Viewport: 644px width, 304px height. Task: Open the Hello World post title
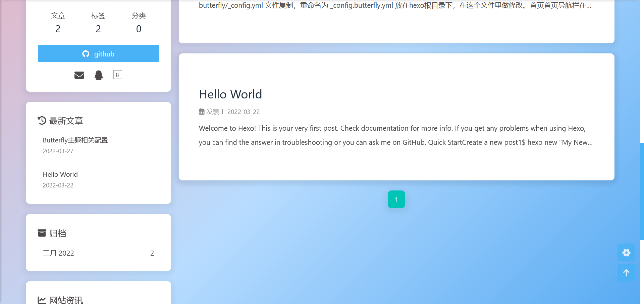click(x=230, y=94)
